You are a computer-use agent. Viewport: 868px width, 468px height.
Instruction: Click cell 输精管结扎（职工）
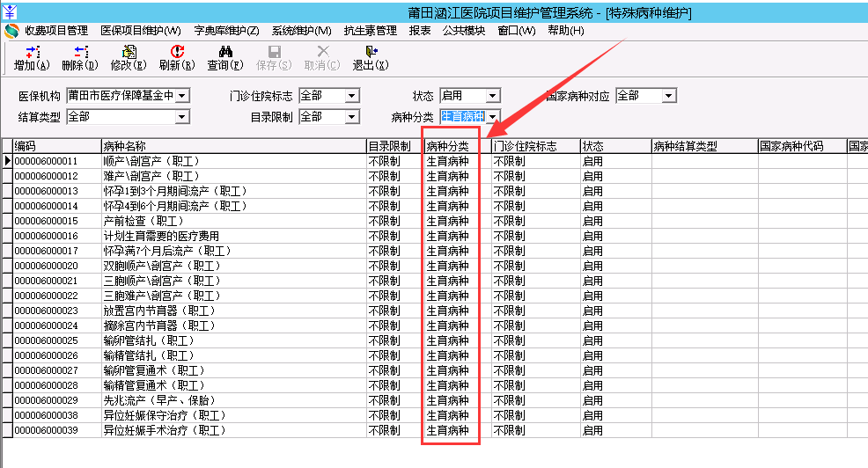pos(234,355)
